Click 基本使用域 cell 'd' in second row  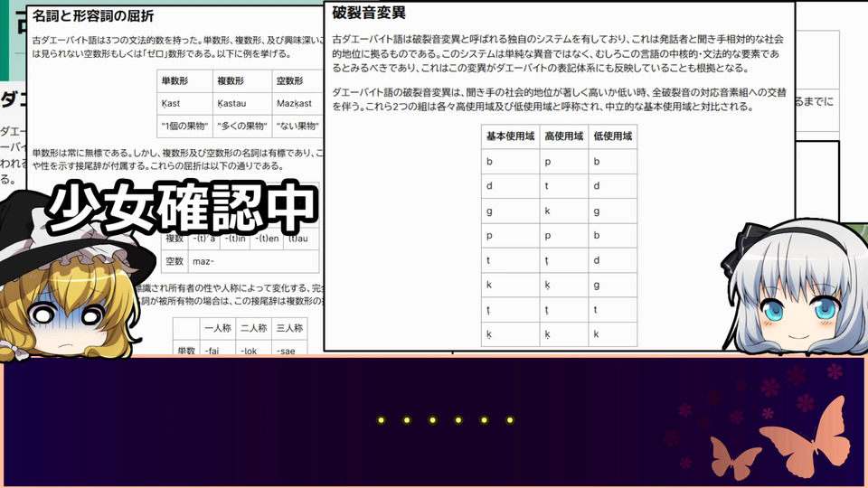[x=510, y=186]
